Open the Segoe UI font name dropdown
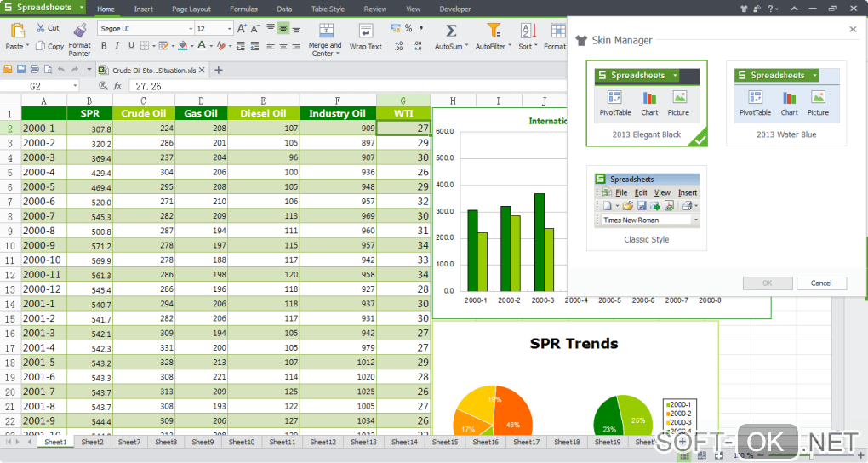The image size is (868, 463). [x=191, y=28]
